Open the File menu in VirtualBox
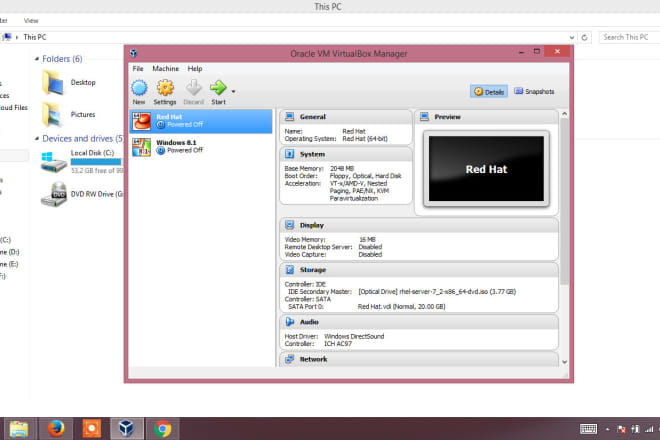660x440 pixels. click(x=138, y=69)
